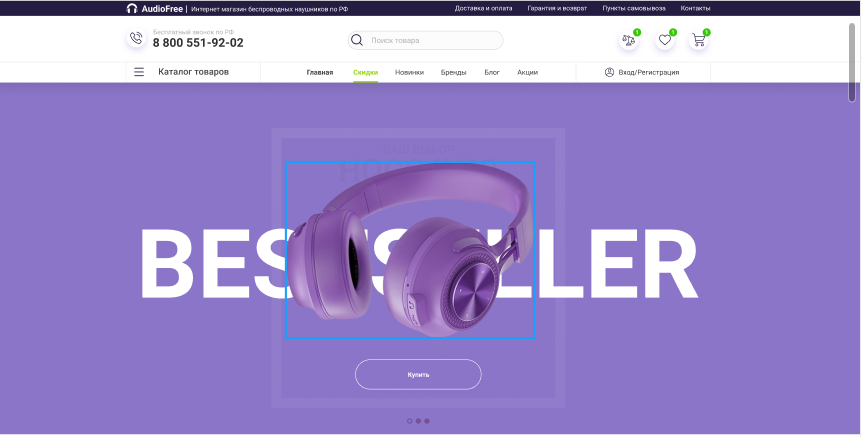Open the favorites heart icon

[x=665, y=40]
